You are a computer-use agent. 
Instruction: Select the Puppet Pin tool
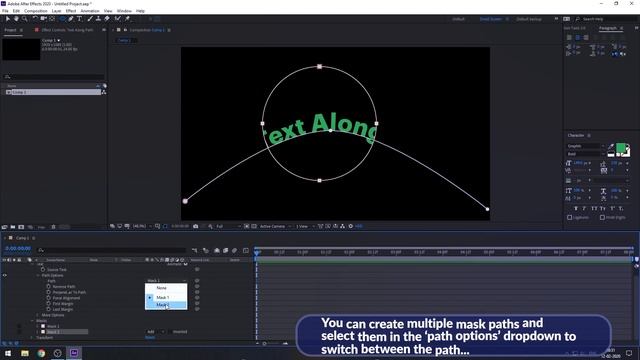(127, 19)
